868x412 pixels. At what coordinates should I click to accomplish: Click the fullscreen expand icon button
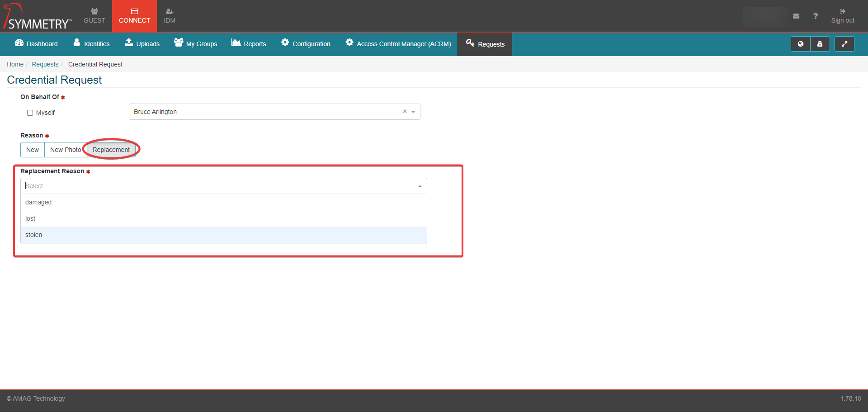click(x=844, y=44)
